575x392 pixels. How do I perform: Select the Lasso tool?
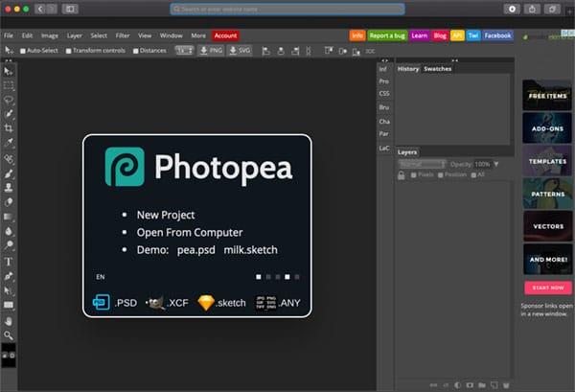coord(8,100)
